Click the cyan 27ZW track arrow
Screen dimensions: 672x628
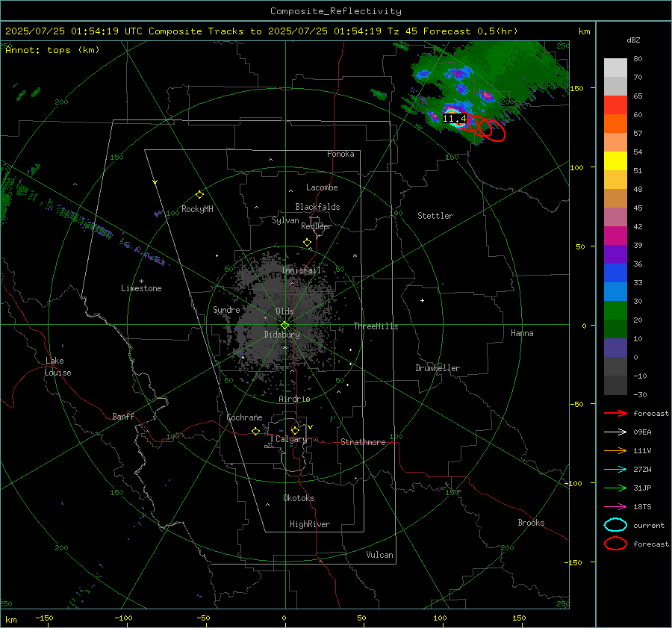coord(615,470)
